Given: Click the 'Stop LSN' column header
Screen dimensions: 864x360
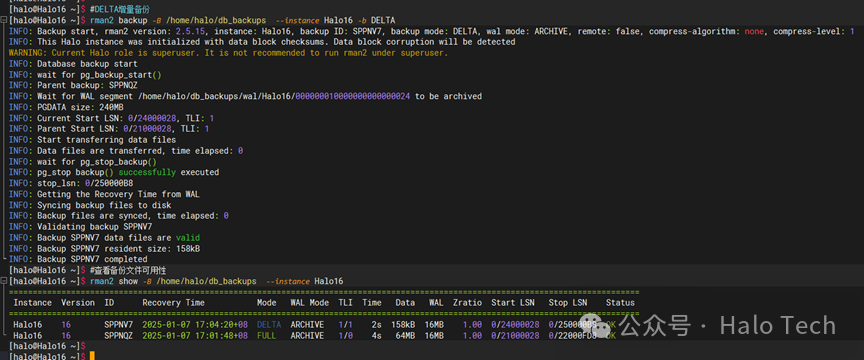Looking at the screenshot, I should (568, 303).
